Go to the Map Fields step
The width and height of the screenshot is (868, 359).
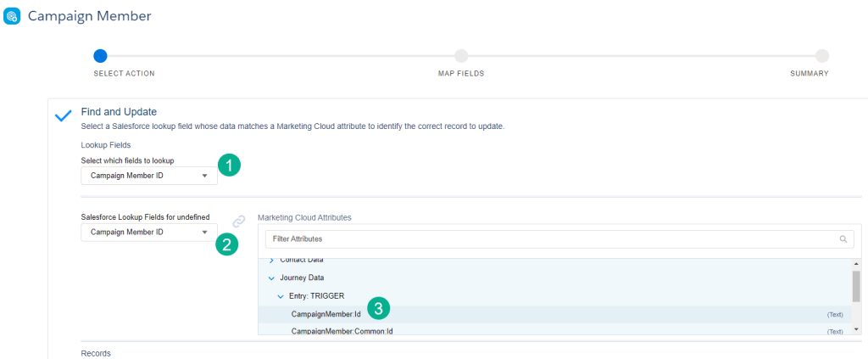[461, 56]
